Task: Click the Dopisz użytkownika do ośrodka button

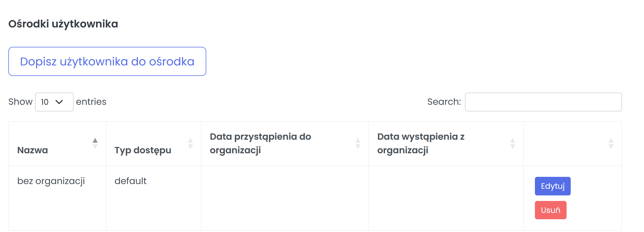Action: [x=107, y=62]
